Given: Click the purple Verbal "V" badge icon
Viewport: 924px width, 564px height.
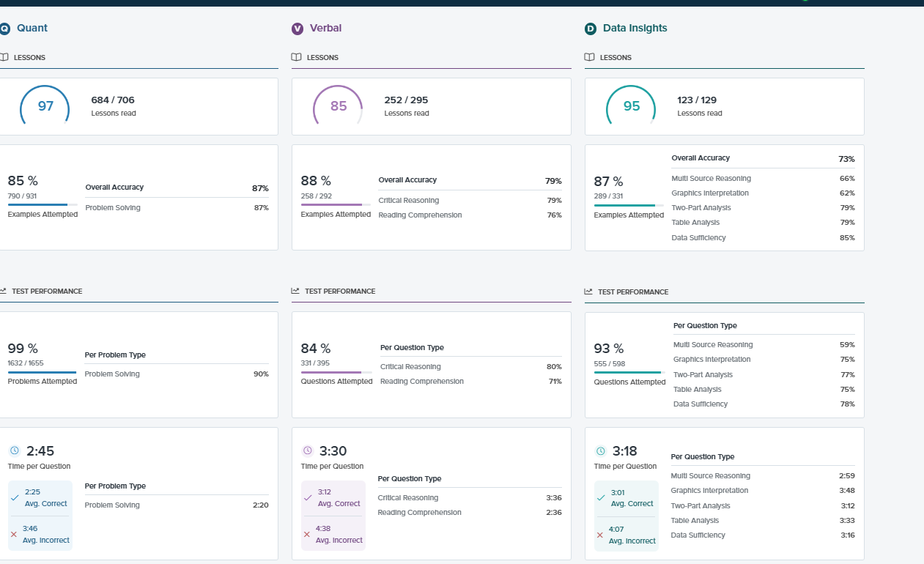Looking at the screenshot, I should (297, 29).
